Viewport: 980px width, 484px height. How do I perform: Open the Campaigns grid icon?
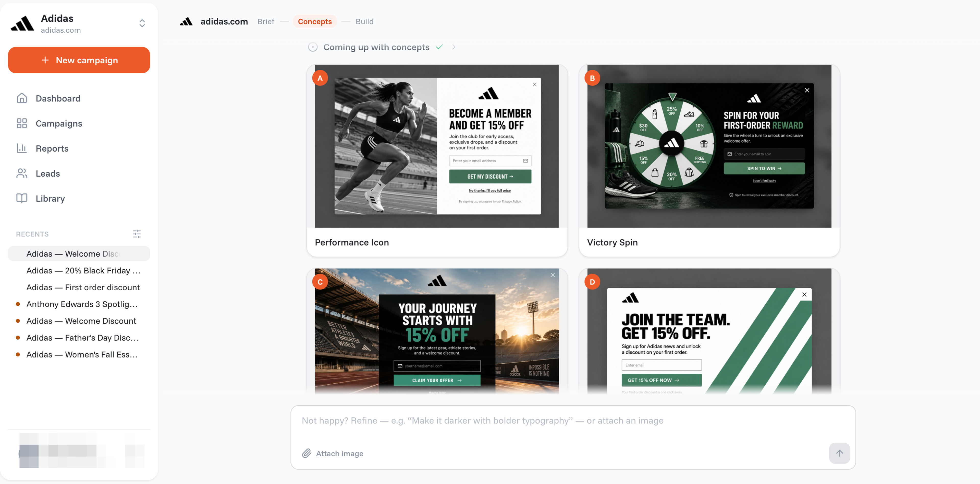coord(22,123)
